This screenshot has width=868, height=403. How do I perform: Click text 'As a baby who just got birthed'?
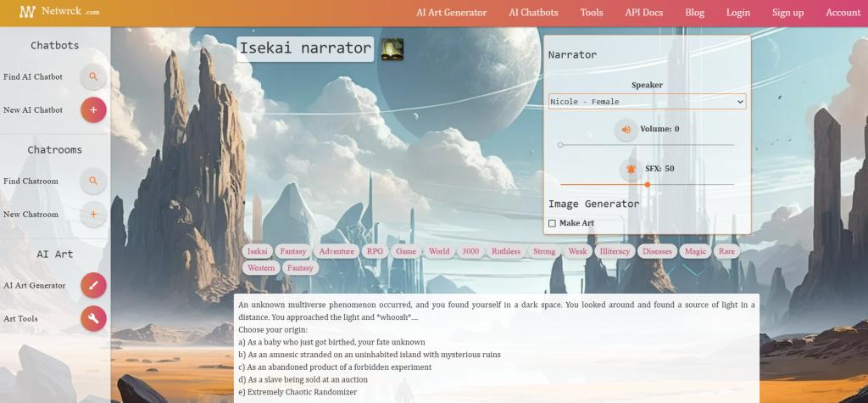[304, 342]
